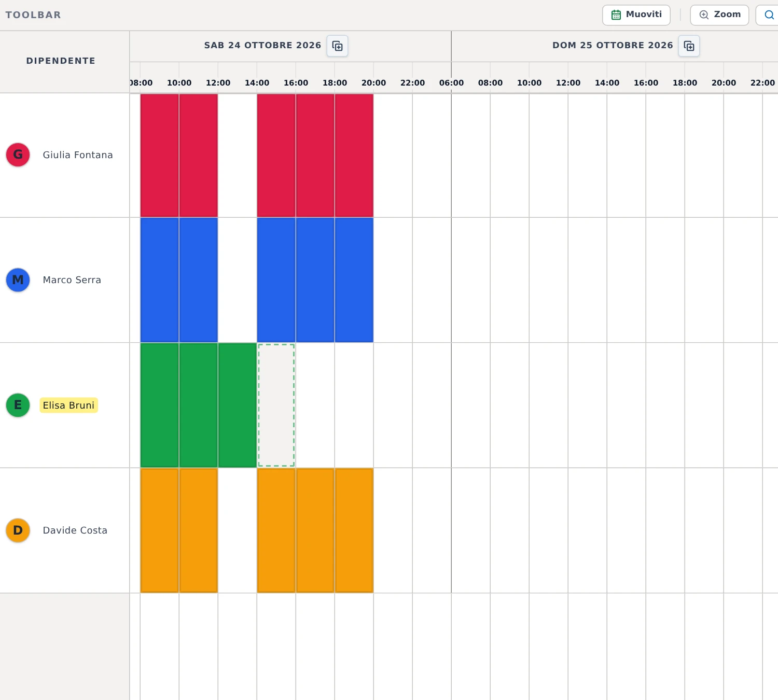Click the search magnifier icon in the toolbar

pos(769,15)
